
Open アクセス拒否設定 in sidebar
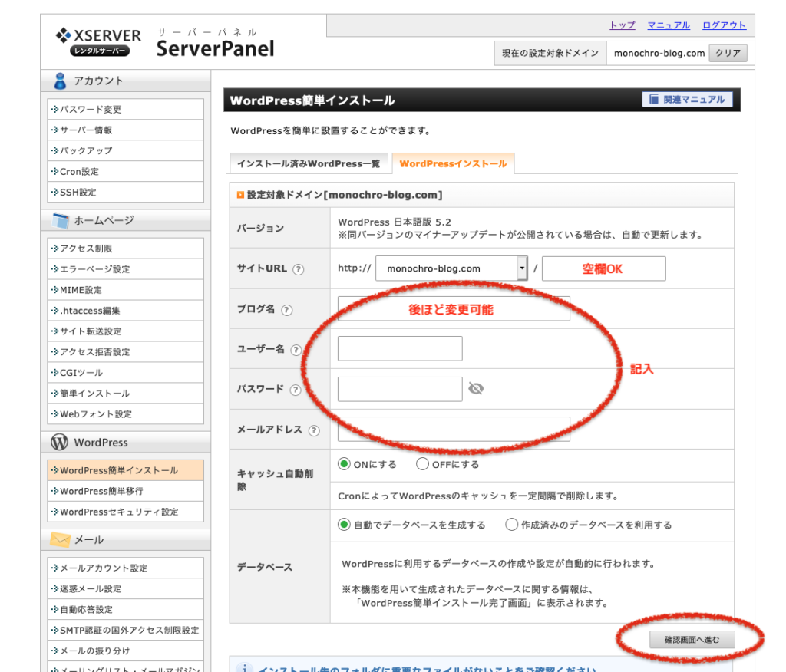(125, 352)
